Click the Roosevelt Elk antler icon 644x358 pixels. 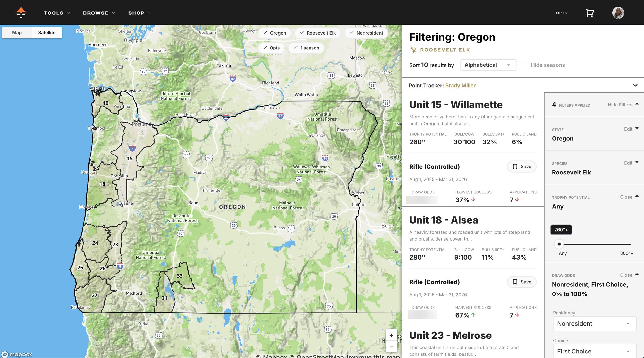(414, 49)
